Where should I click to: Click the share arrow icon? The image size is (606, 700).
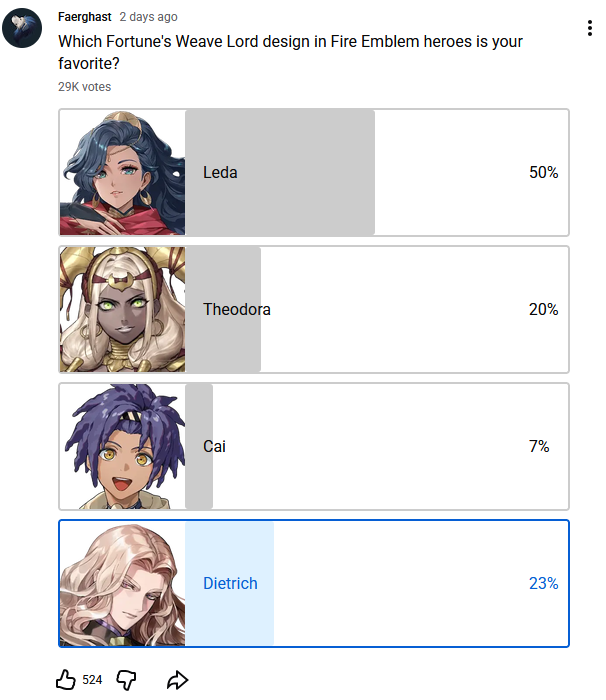177,680
